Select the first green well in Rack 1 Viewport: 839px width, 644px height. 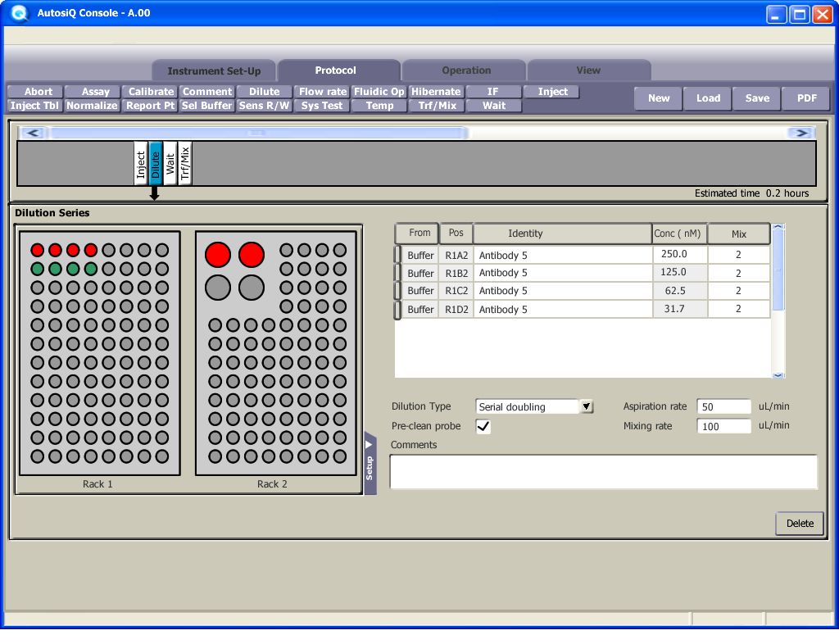(x=38, y=268)
